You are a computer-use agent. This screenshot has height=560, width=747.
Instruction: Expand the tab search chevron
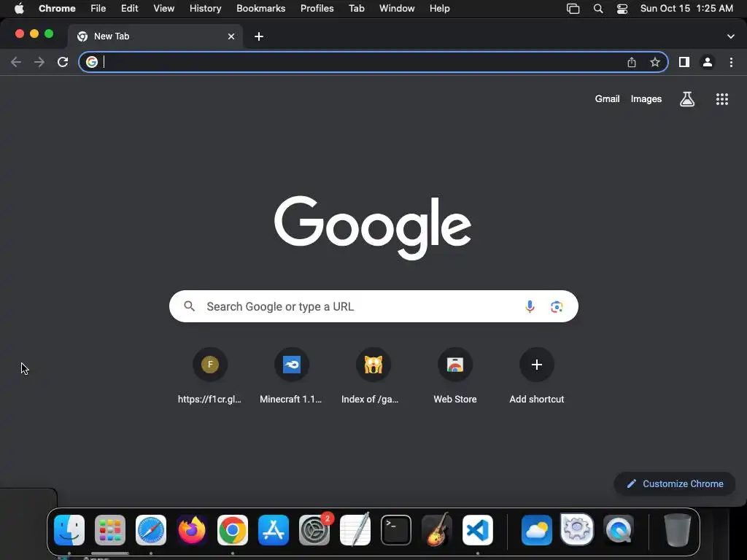point(731,36)
